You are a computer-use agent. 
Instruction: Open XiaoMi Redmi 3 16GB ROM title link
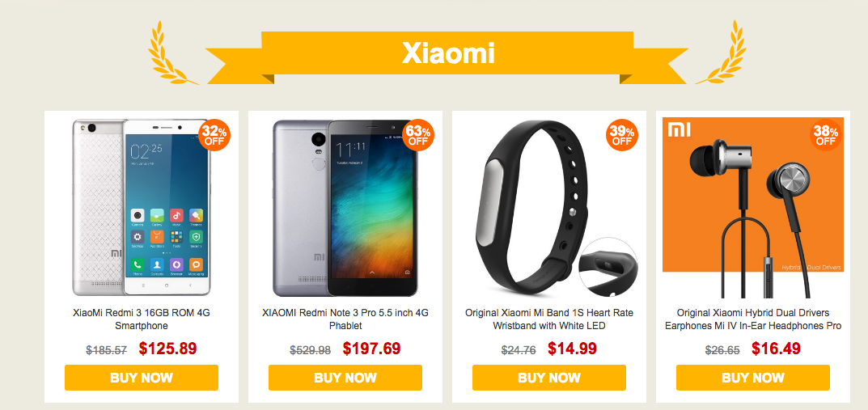click(x=142, y=319)
